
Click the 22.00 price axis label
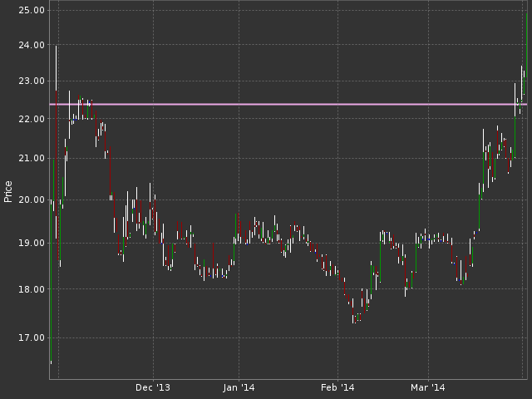[x=32, y=119]
